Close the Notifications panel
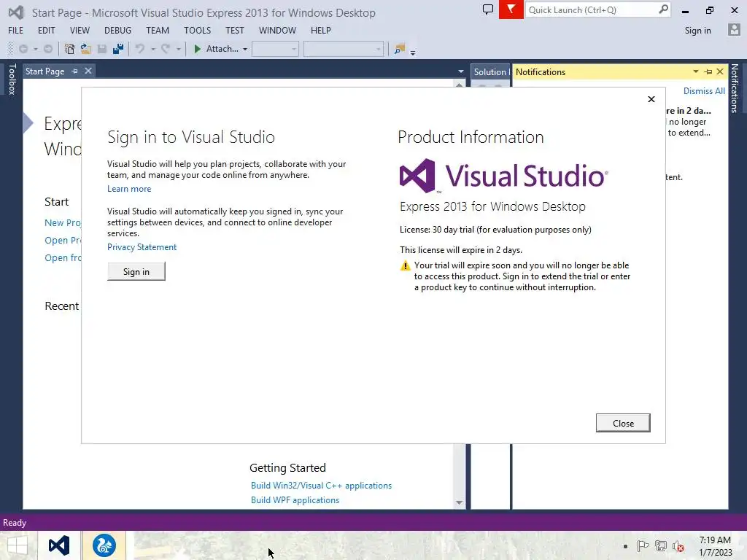 coord(720,71)
